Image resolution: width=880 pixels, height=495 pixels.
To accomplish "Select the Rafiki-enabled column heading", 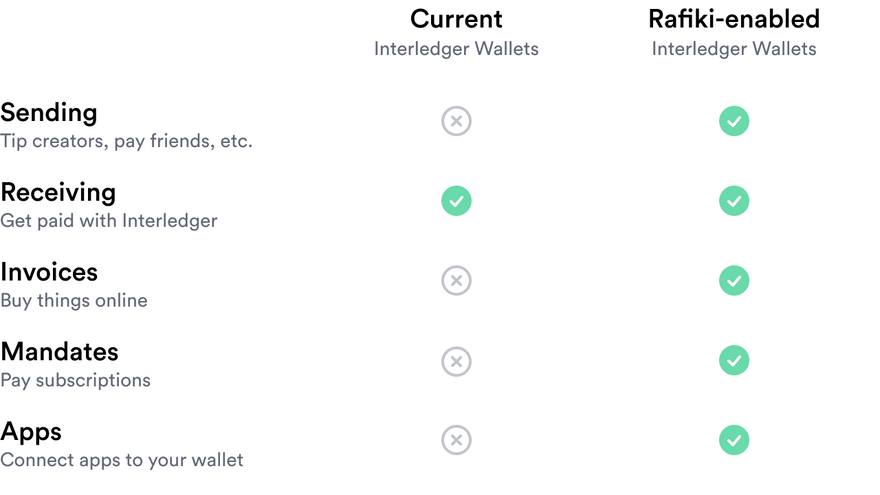I will tap(734, 19).
